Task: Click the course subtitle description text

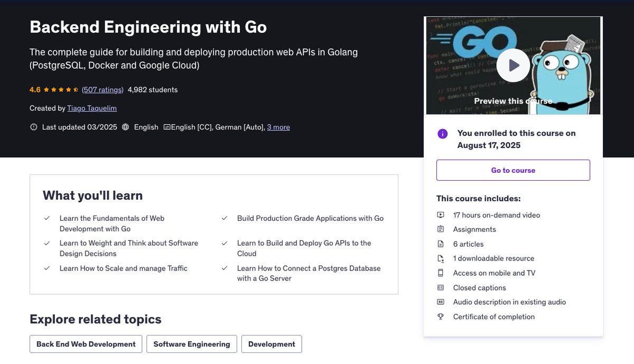Action: [x=193, y=59]
